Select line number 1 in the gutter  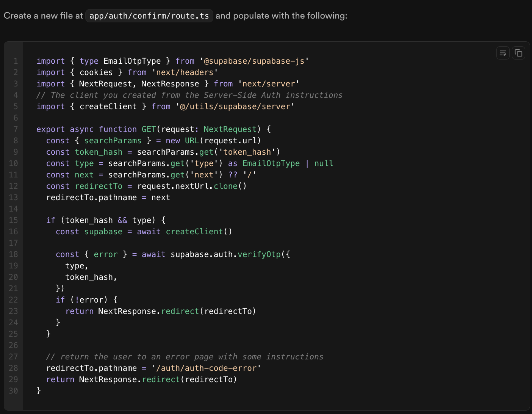(15, 61)
